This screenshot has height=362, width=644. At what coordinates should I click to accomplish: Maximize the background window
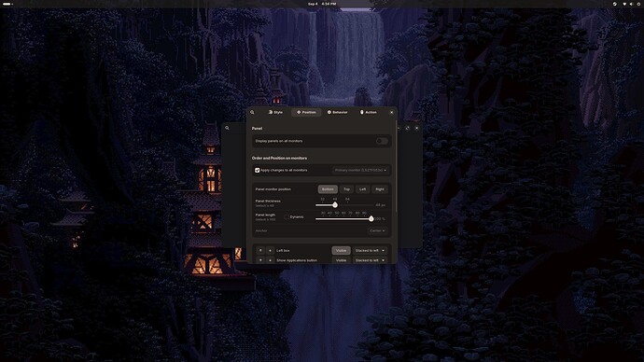[x=408, y=128]
